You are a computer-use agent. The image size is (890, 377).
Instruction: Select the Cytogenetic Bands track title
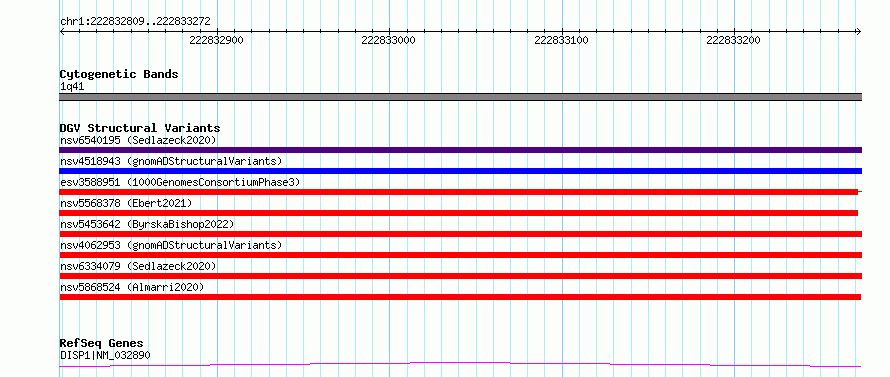(x=119, y=74)
